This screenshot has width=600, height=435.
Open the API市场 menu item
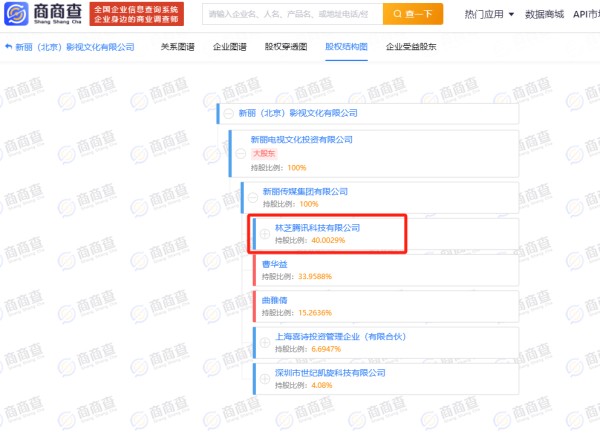(x=586, y=15)
